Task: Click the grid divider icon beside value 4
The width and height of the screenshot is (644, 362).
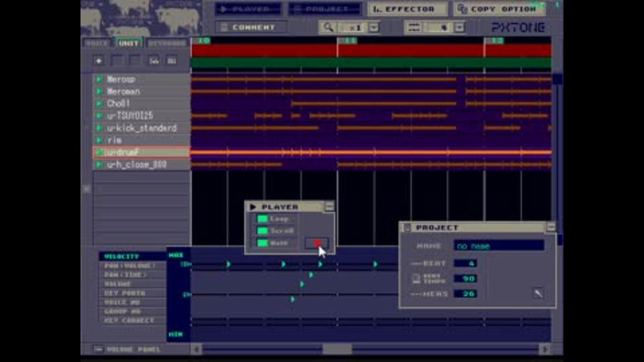Action: click(x=414, y=27)
